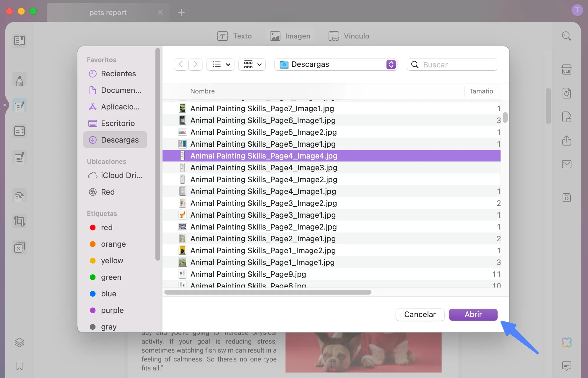The height and width of the screenshot is (378, 588).
Task: Open iCloud Drive location
Action: [115, 175]
